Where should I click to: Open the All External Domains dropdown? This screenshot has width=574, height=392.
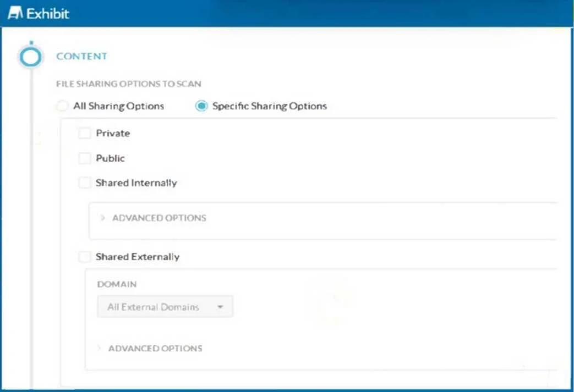165,306
